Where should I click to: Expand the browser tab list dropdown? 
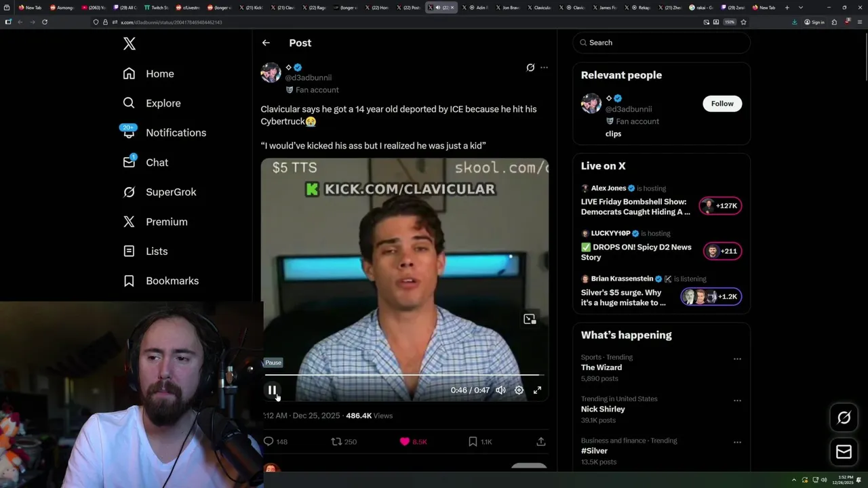(801, 7)
